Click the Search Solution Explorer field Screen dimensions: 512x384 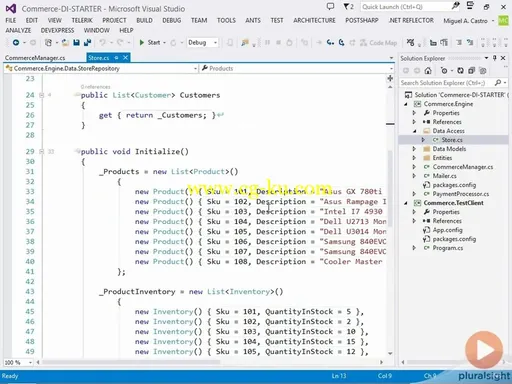[x=447, y=83]
